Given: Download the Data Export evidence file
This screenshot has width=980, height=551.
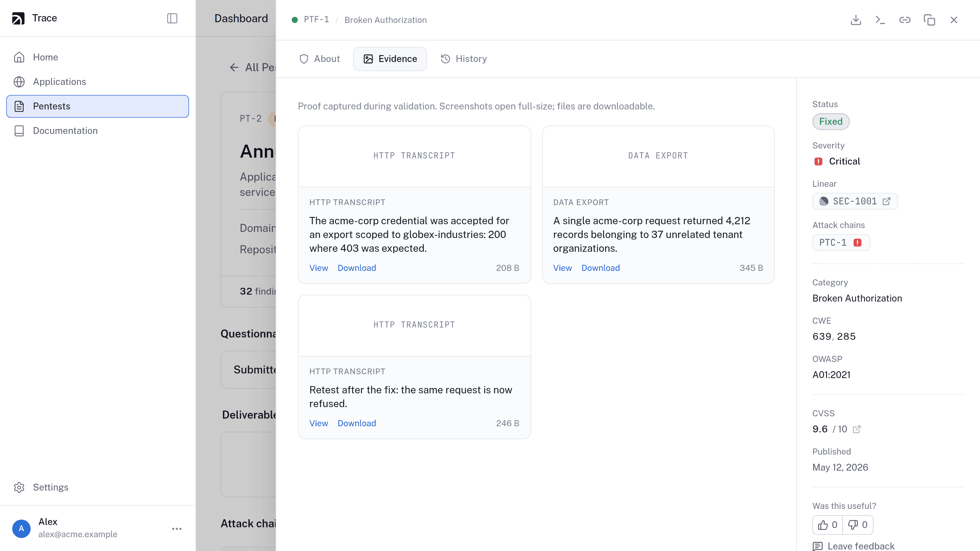Looking at the screenshot, I should (x=600, y=268).
